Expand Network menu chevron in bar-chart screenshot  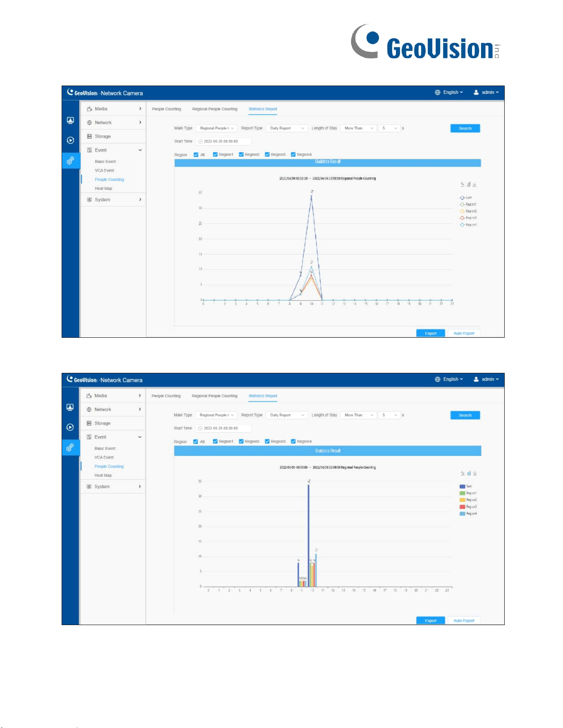140,409
